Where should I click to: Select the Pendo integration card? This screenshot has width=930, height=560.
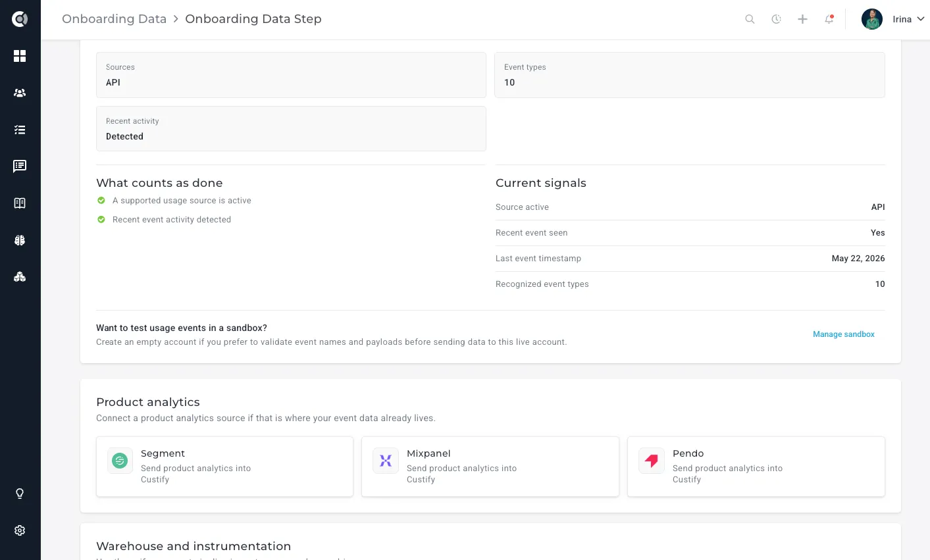[756, 467]
